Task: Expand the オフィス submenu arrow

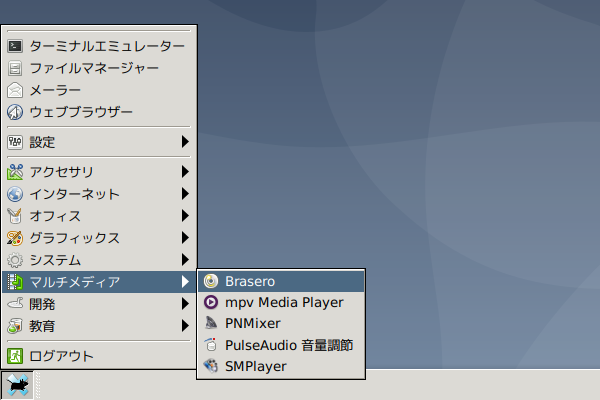Action: point(185,216)
